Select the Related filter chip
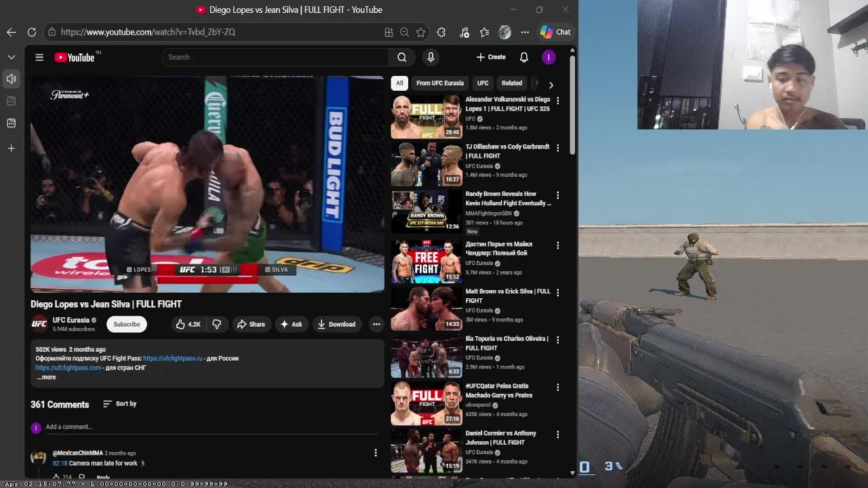868x488 pixels. [512, 83]
